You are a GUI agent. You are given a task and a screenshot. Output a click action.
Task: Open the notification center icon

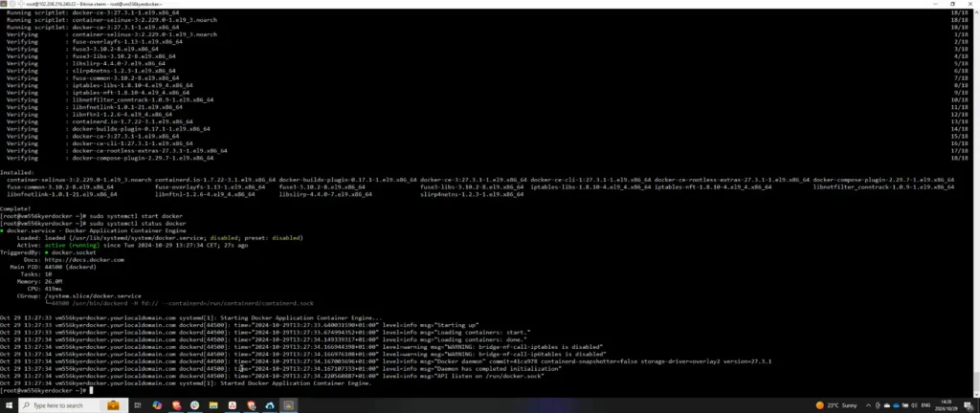[970, 405]
